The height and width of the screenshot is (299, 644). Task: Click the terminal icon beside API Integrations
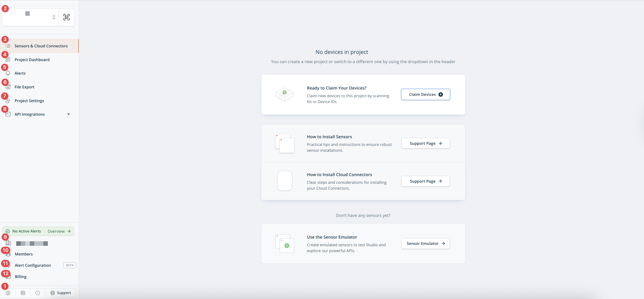tap(8, 114)
